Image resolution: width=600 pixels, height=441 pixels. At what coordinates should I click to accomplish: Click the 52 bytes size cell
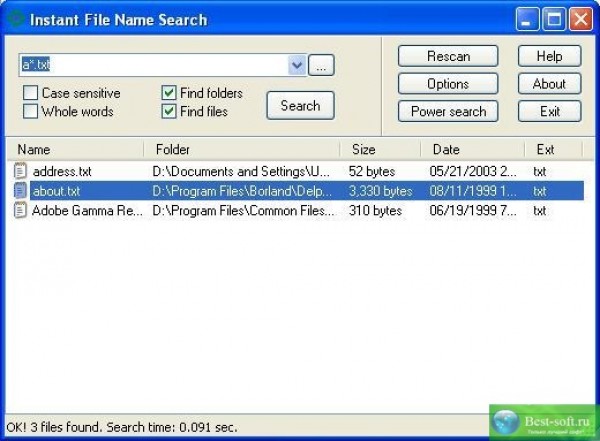[372, 172]
